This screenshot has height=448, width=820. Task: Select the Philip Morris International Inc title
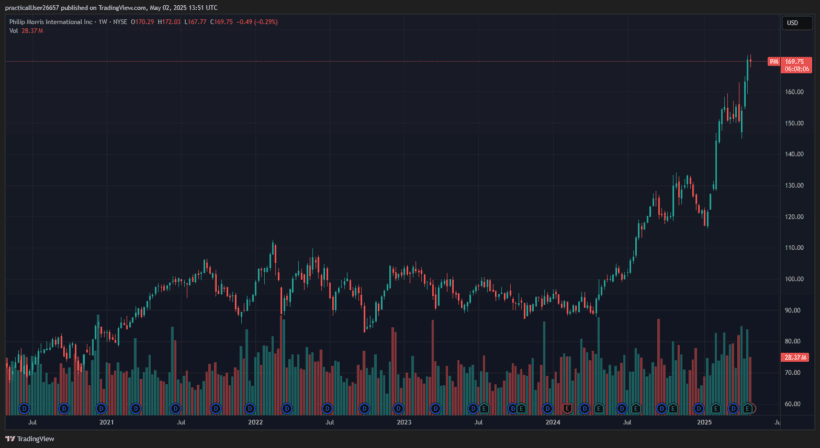[50, 22]
